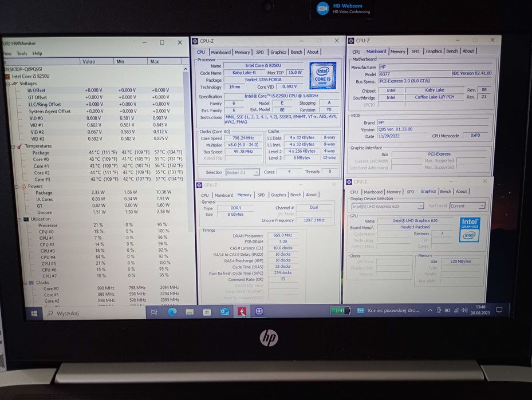The height and width of the screenshot is (400, 532).
Task: Switch to Mainboard tab in the CPU window
Action: pyautogui.click(x=220, y=52)
